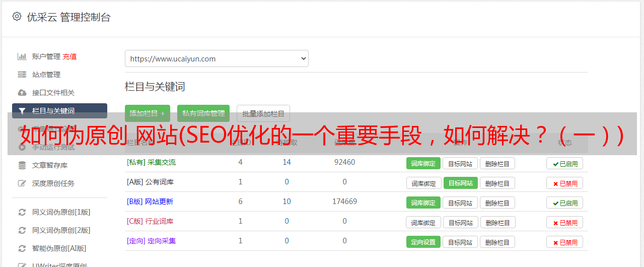Image resolution: width=644 pixels, height=267 pixels.
Task: Open 文章暂存库 in the sidebar
Action: coord(50,165)
